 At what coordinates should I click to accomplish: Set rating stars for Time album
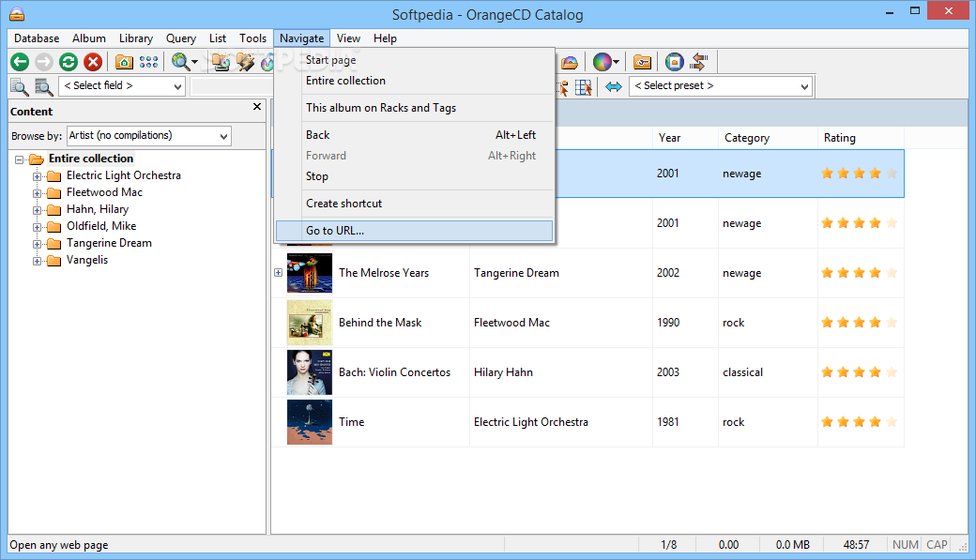(859, 422)
